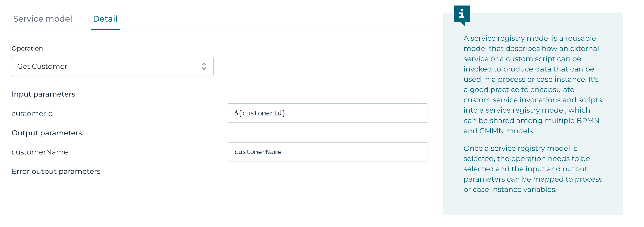Click the customerName output field

point(327,151)
